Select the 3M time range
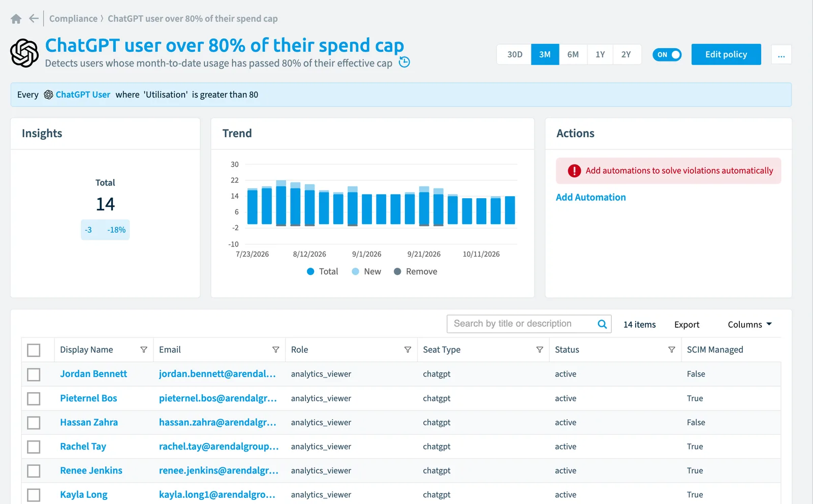 (x=545, y=55)
